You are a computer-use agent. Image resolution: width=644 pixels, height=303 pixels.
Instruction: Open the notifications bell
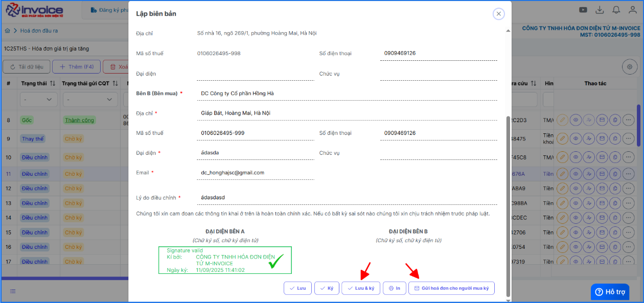tap(616, 10)
